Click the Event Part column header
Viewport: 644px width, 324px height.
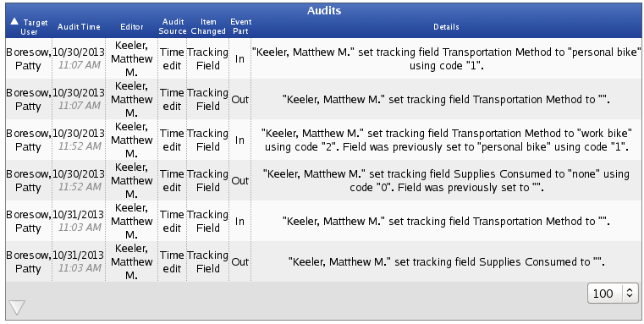tap(240, 26)
